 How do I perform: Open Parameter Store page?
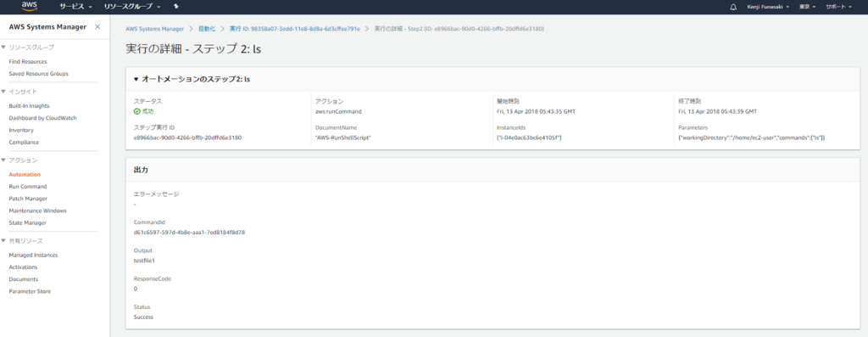(x=30, y=291)
